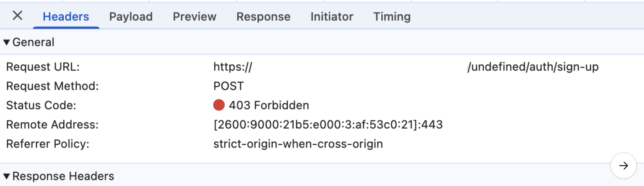Open the Initiator tab
Viewport: 644px width, 186px height.
tap(332, 16)
